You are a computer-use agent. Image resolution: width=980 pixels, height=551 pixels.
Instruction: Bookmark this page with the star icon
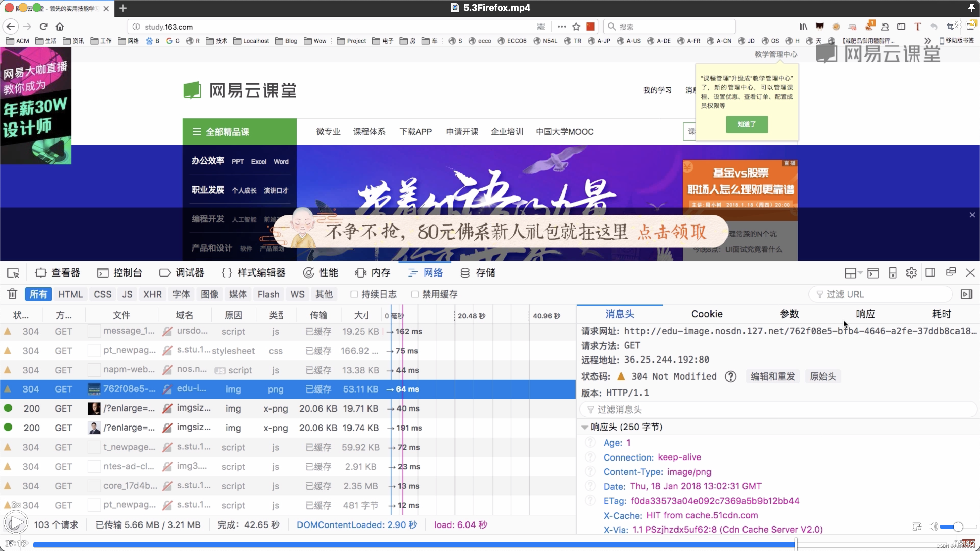tap(576, 27)
